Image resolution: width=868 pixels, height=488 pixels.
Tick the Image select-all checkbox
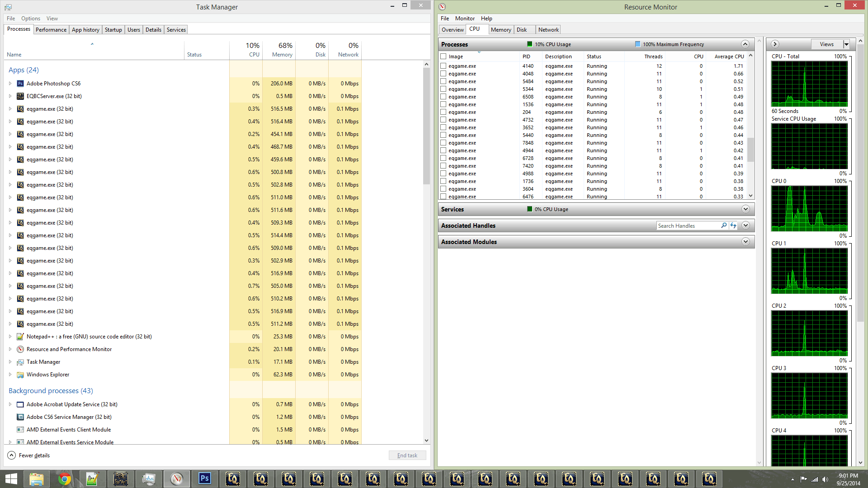pyautogui.click(x=443, y=56)
